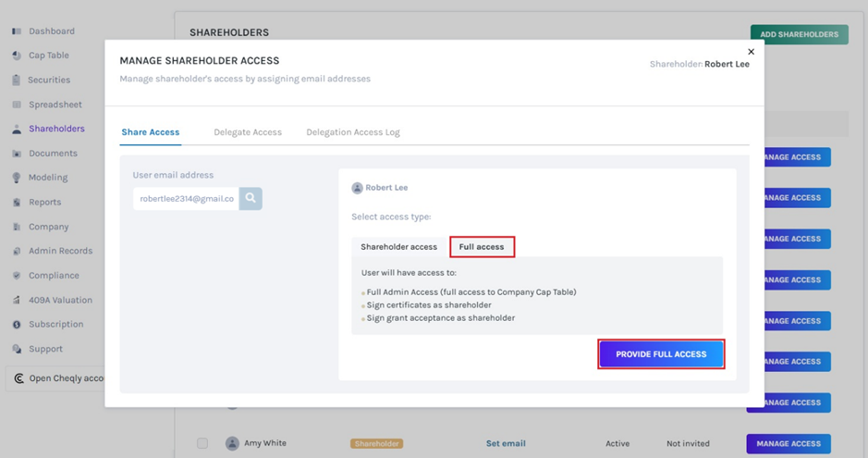Switch to the Share Access tab
The image size is (868, 458).
point(151,131)
